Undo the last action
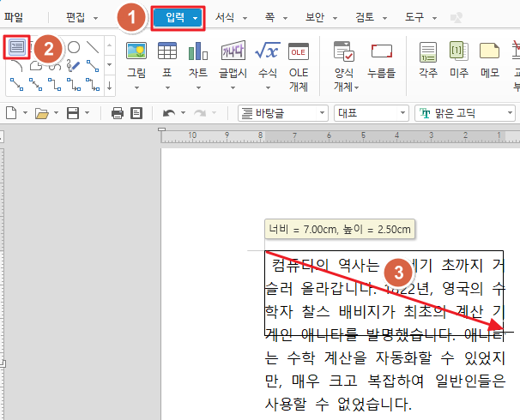The image size is (520, 420). [x=169, y=113]
